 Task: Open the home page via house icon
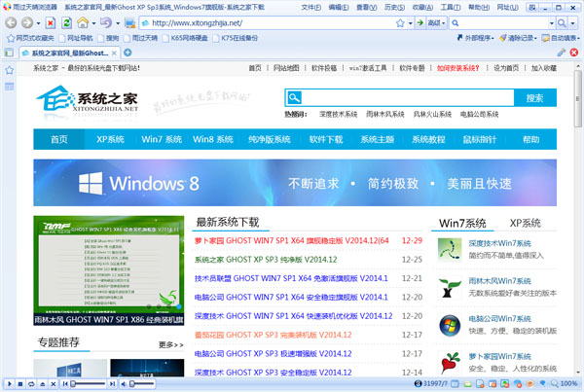(83, 23)
